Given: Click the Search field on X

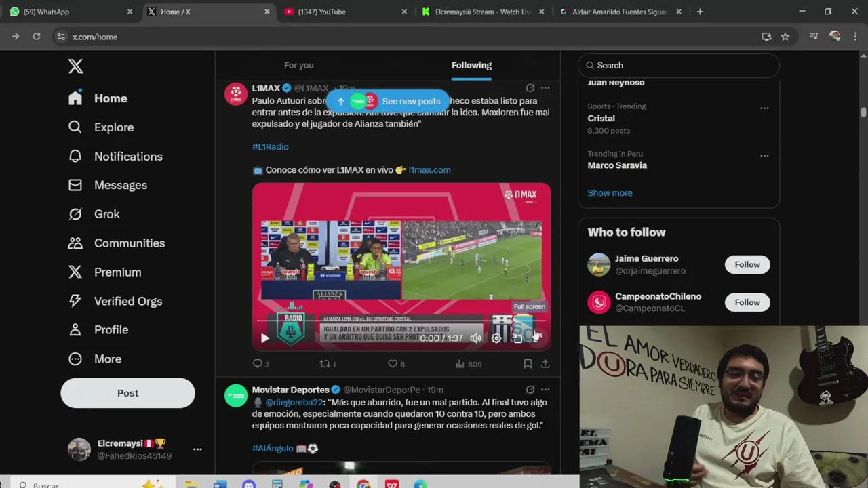Looking at the screenshot, I should [679, 65].
